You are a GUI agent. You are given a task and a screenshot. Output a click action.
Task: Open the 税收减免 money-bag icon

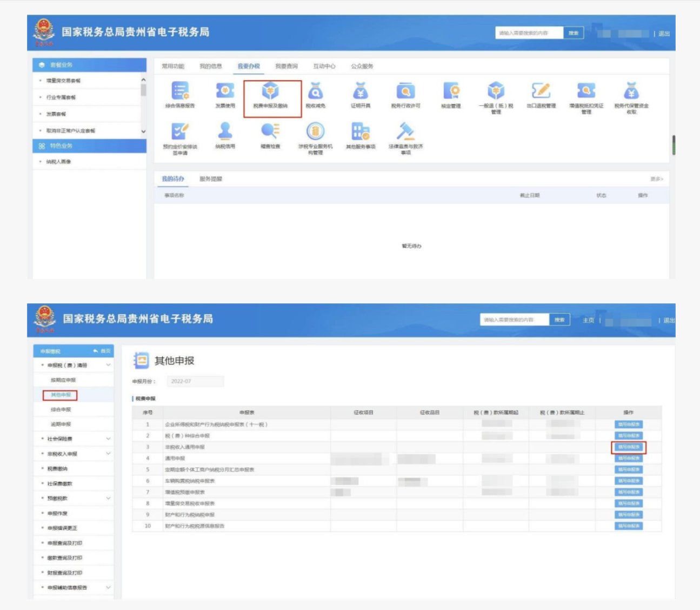click(x=315, y=91)
